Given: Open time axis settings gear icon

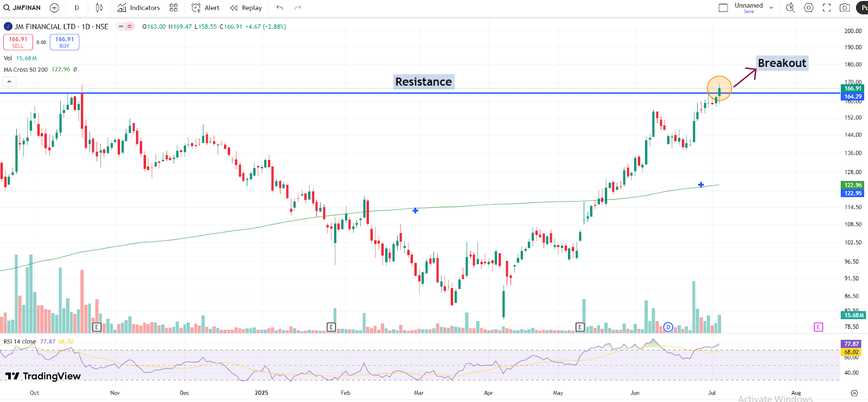Looking at the screenshot, I should coord(854,393).
